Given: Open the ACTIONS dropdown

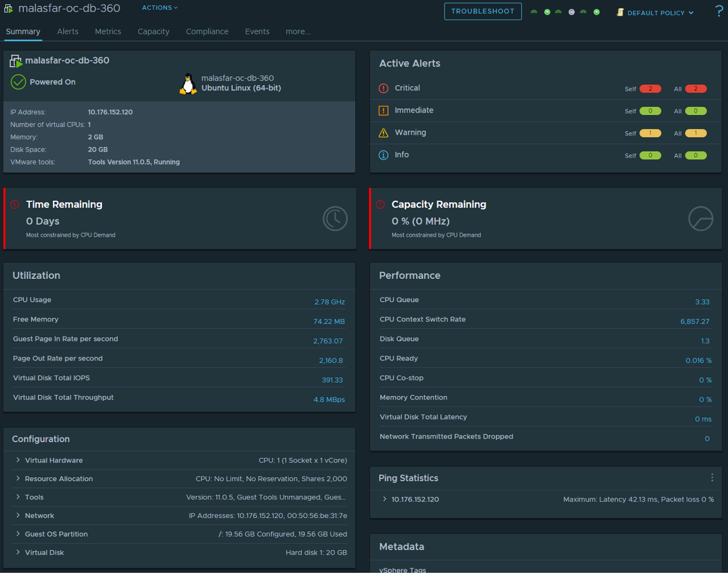Looking at the screenshot, I should 159,7.
